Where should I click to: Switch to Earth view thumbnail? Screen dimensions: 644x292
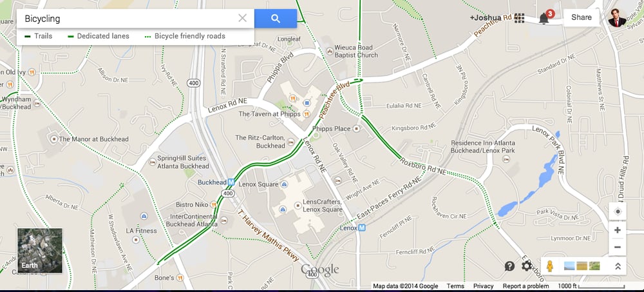coord(40,251)
